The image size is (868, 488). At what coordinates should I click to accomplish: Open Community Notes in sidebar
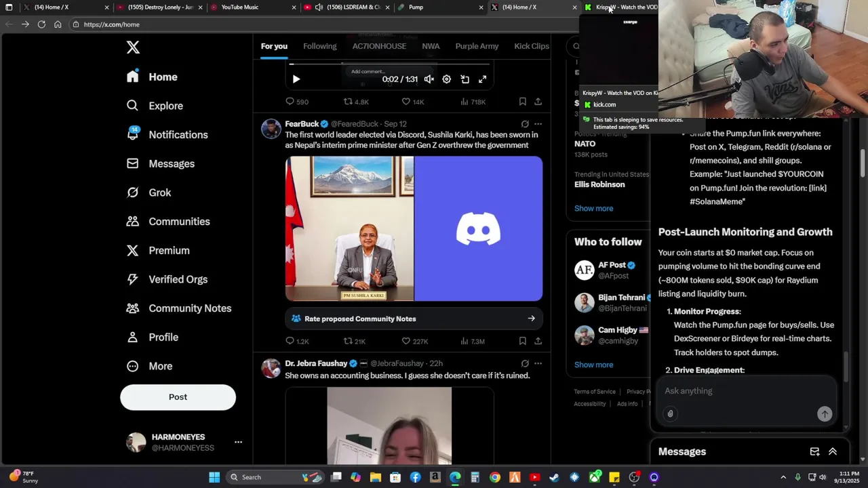pyautogui.click(x=179, y=308)
